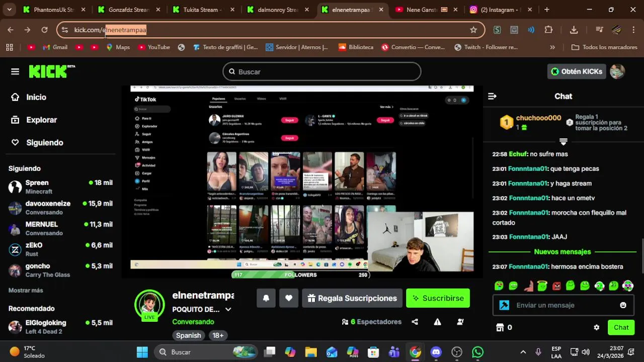This screenshot has width=644, height=362.
Task: Open the Kick sidebar hamburger menu
Action: (15, 71)
